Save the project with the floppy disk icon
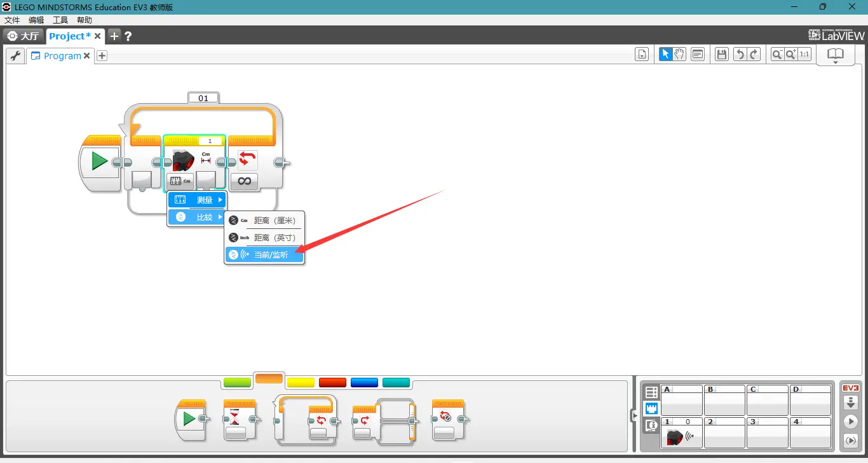 721,55
